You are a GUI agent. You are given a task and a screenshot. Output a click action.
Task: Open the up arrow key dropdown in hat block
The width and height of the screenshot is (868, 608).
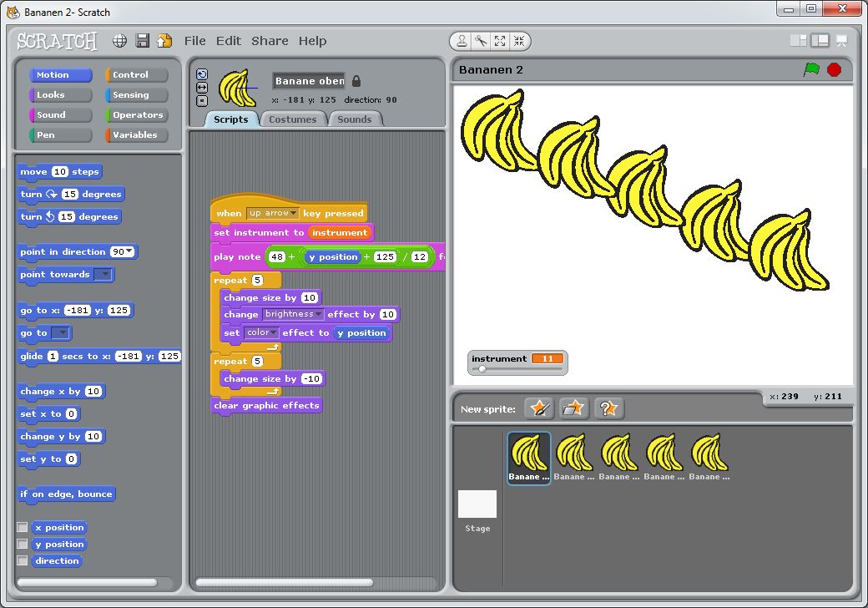tap(293, 214)
